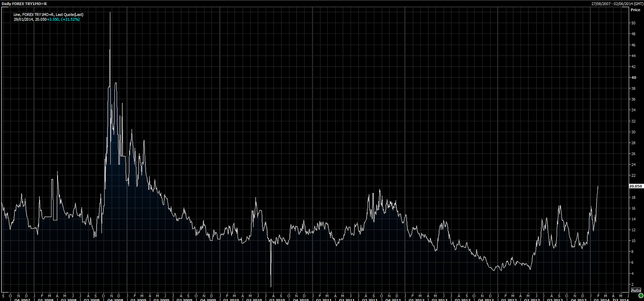Click the Q4 2008 time axis label
Viewport: 644px width, 301px height.
click(116, 299)
